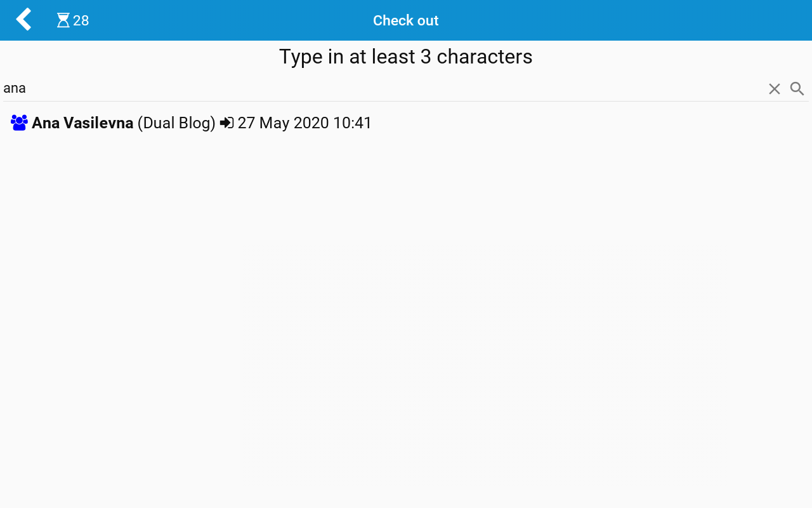This screenshot has height=508, width=812.
Task: Click the (Dual Blog) company label
Action: (176, 123)
